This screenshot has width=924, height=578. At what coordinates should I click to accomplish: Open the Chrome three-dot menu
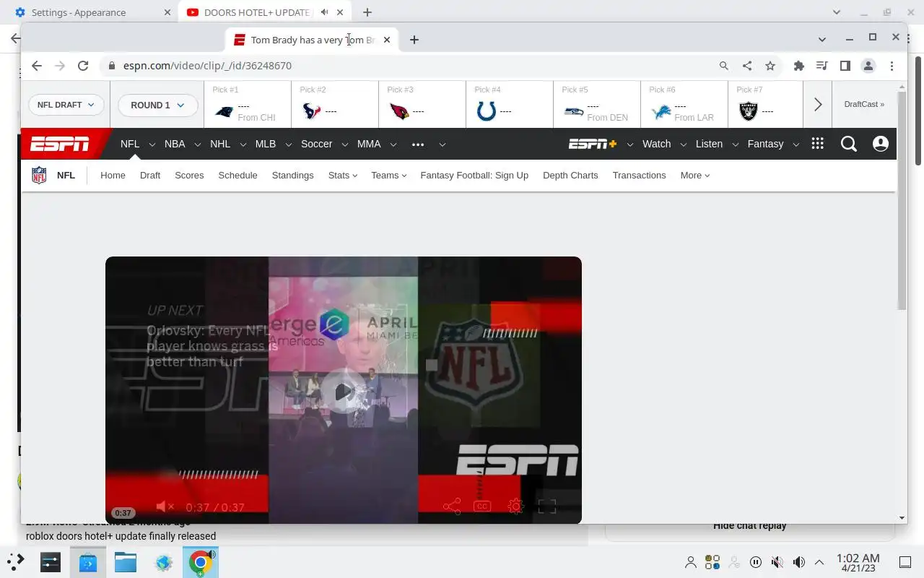pyautogui.click(x=892, y=66)
